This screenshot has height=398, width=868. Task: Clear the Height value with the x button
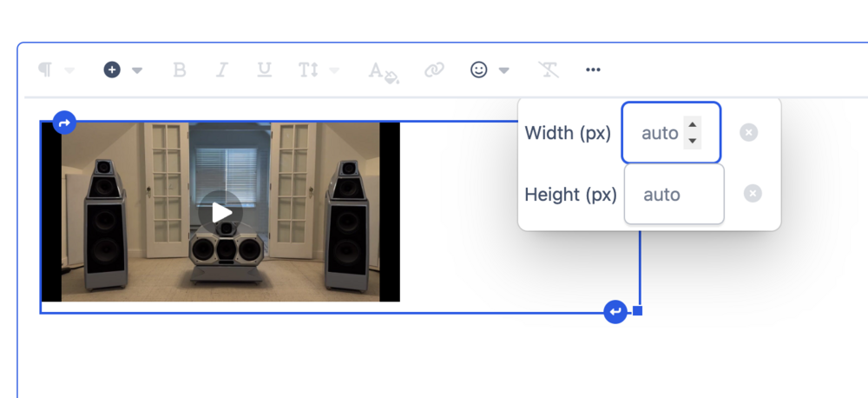click(x=753, y=194)
